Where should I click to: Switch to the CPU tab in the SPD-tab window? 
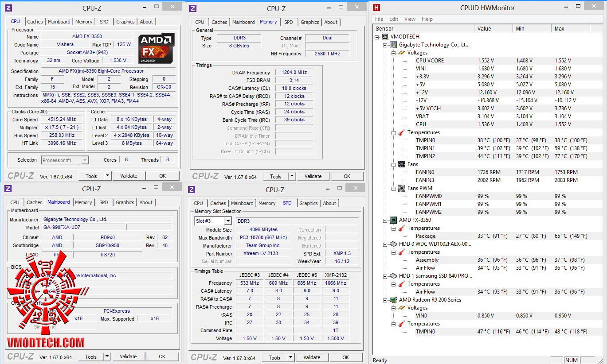(x=198, y=203)
